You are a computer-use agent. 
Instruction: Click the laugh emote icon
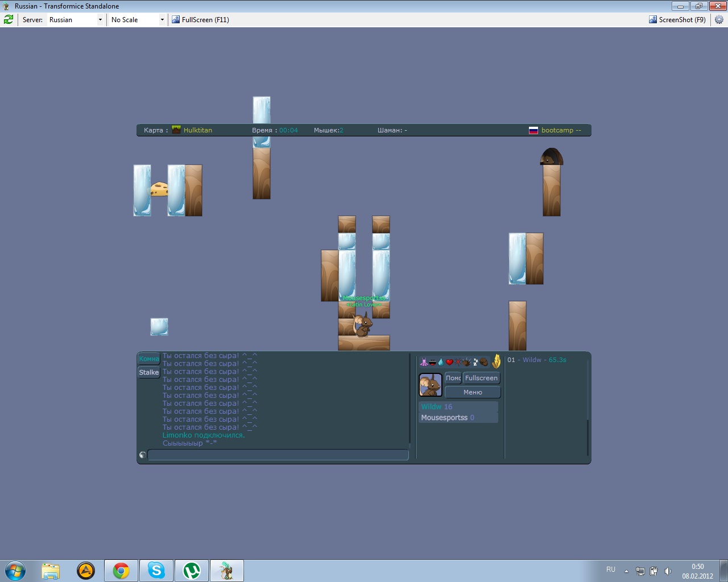(x=432, y=362)
